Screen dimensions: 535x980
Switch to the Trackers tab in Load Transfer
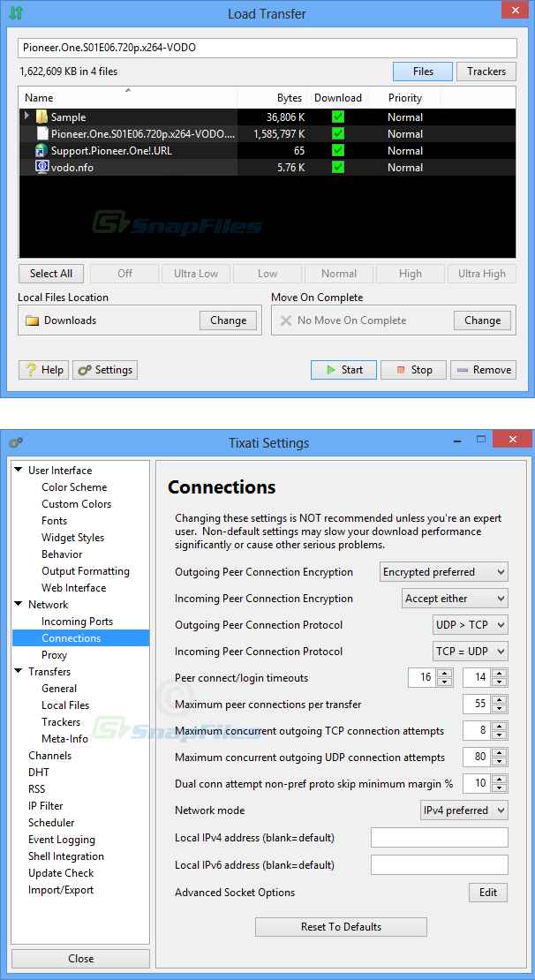486,72
